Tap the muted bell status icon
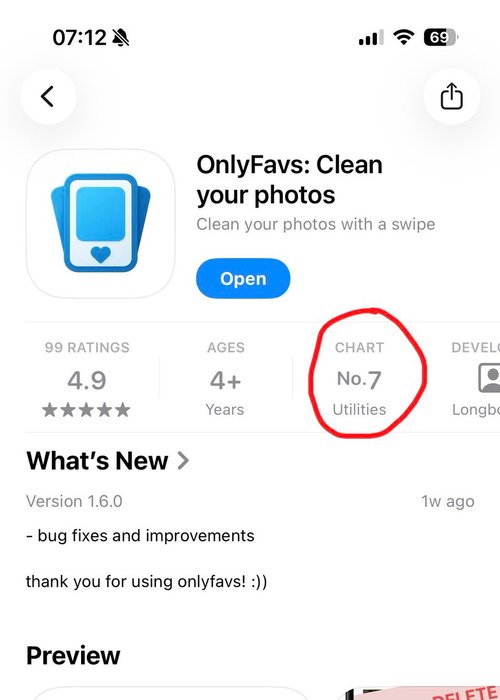Image resolution: width=500 pixels, height=700 pixels. [x=121, y=38]
